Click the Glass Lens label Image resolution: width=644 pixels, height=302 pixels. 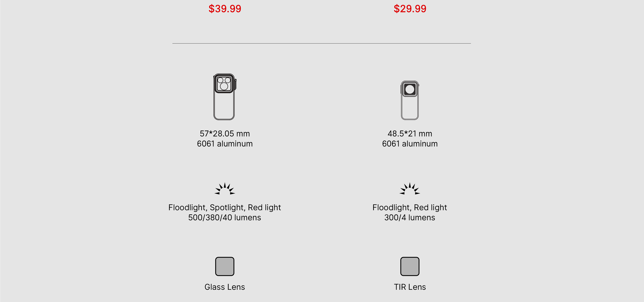[225, 287]
